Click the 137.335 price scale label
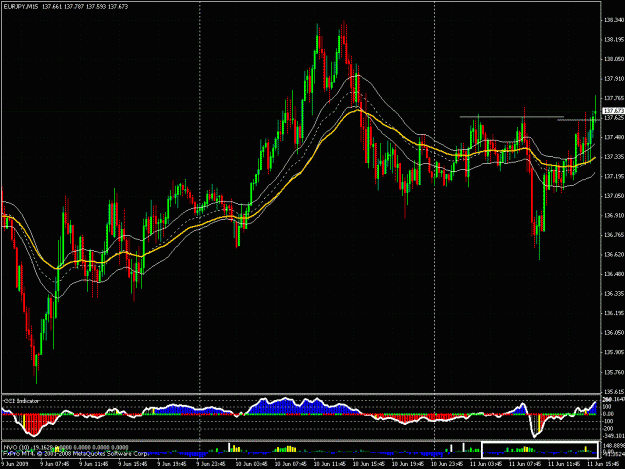 coord(614,157)
